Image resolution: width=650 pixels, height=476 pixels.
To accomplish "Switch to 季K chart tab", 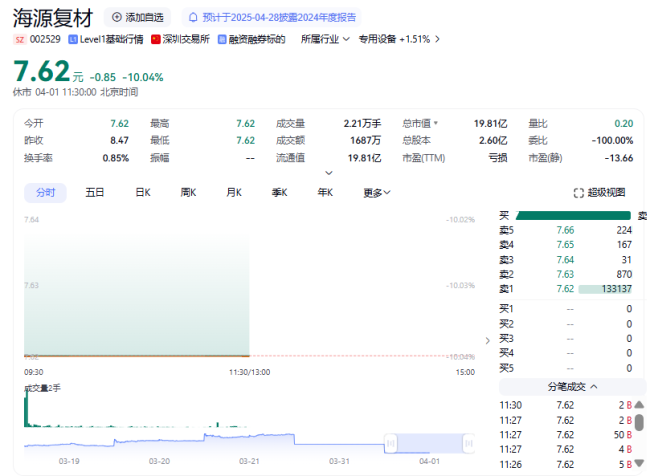I will (279, 193).
